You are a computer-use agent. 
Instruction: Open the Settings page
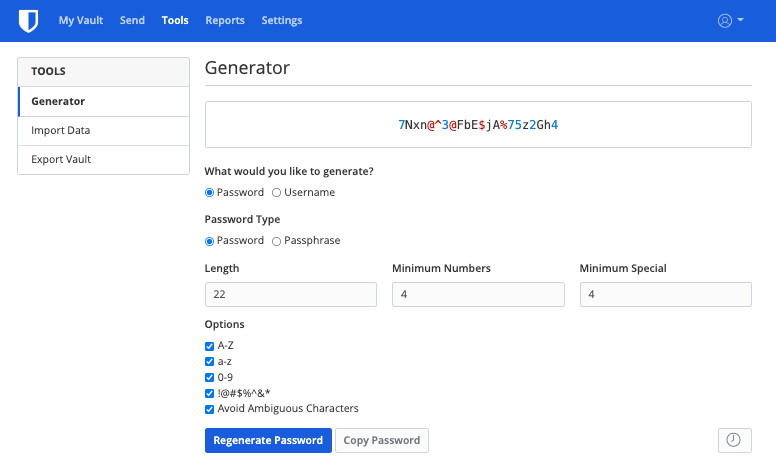click(282, 20)
